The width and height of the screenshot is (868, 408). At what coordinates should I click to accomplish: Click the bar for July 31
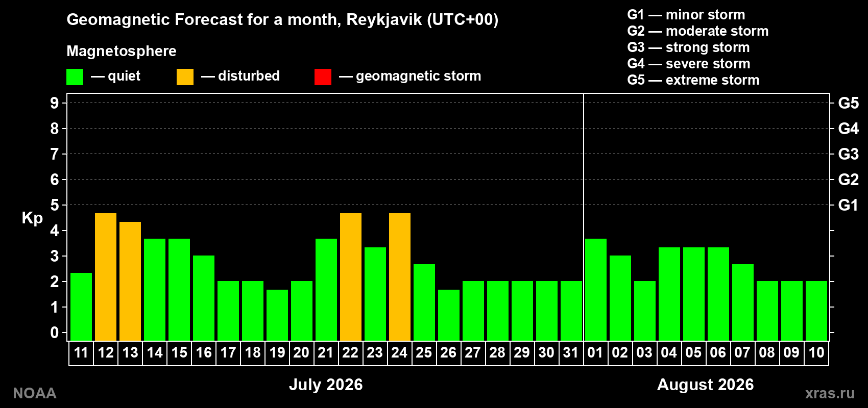(x=571, y=311)
